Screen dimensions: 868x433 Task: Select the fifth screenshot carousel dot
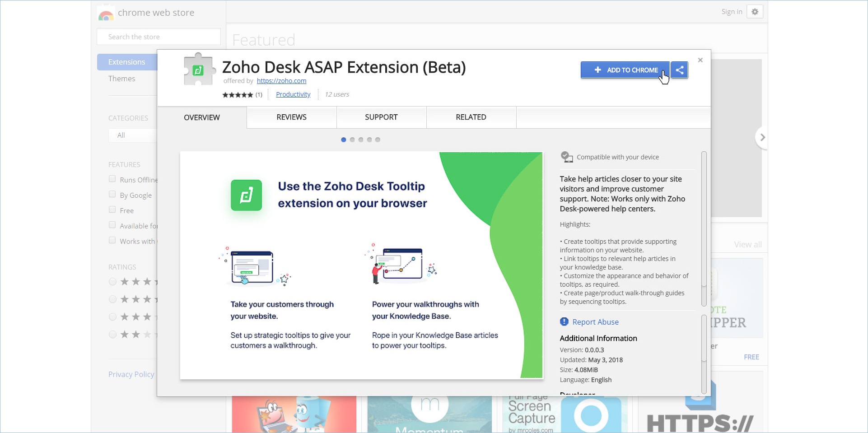point(378,140)
